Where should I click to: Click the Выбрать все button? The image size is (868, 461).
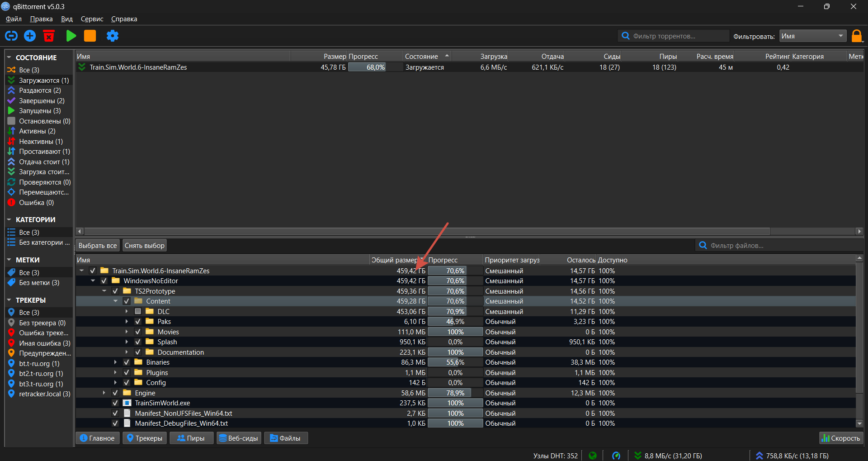[98, 246]
